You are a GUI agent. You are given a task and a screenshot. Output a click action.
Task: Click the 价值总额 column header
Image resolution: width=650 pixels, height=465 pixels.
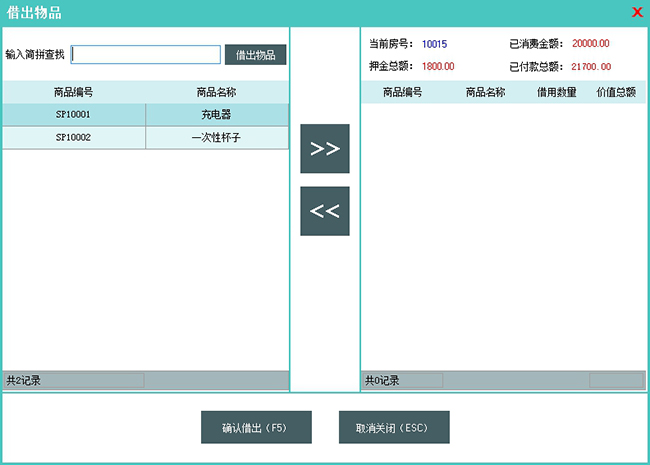616,92
